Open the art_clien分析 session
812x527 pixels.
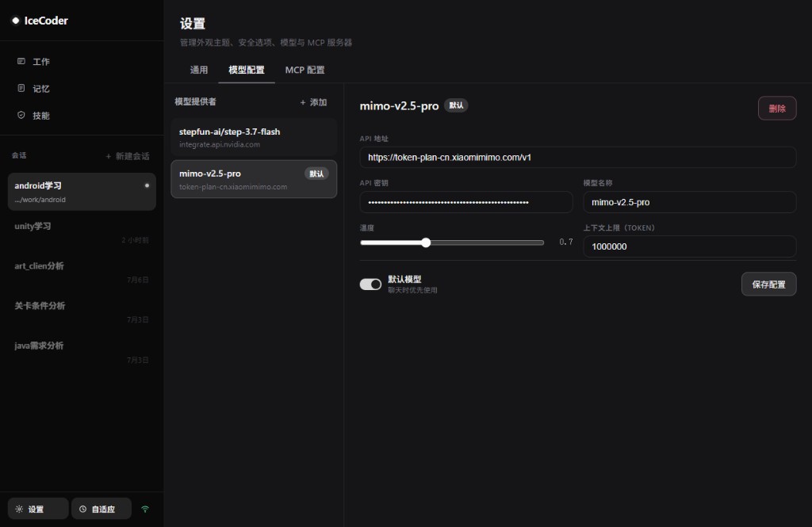tap(82, 272)
